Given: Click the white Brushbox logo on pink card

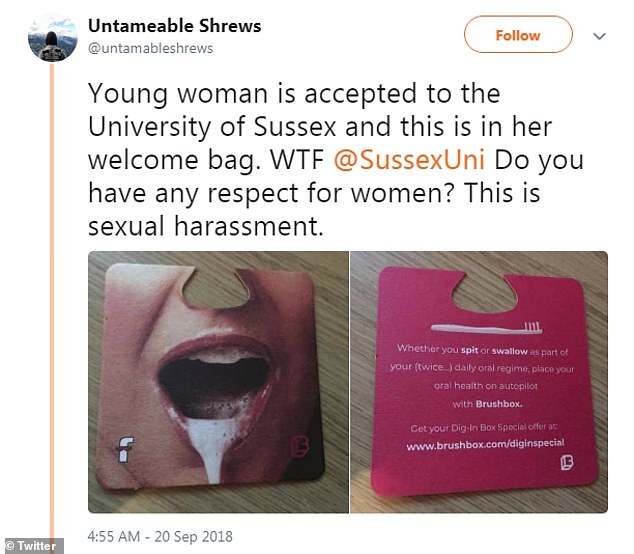Looking at the screenshot, I should 567,463.
